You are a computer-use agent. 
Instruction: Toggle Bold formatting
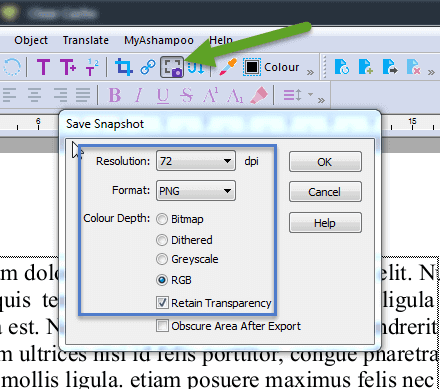coord(115,95)
